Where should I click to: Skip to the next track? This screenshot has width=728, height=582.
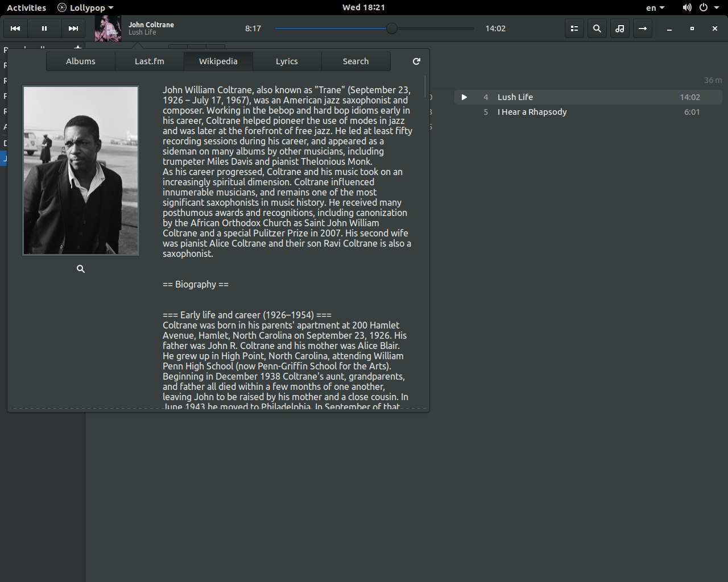pyautogui.click(x=73, y=28)
